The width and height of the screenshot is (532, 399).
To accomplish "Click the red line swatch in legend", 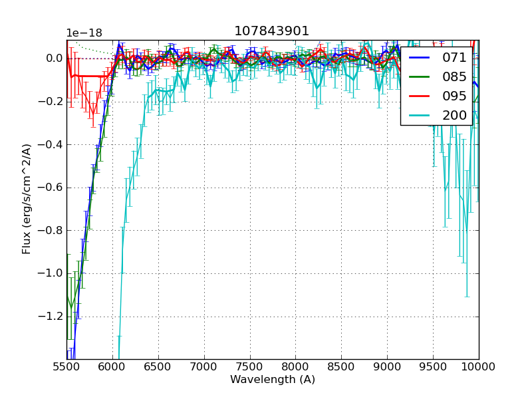I will click(x=420, y=96).
